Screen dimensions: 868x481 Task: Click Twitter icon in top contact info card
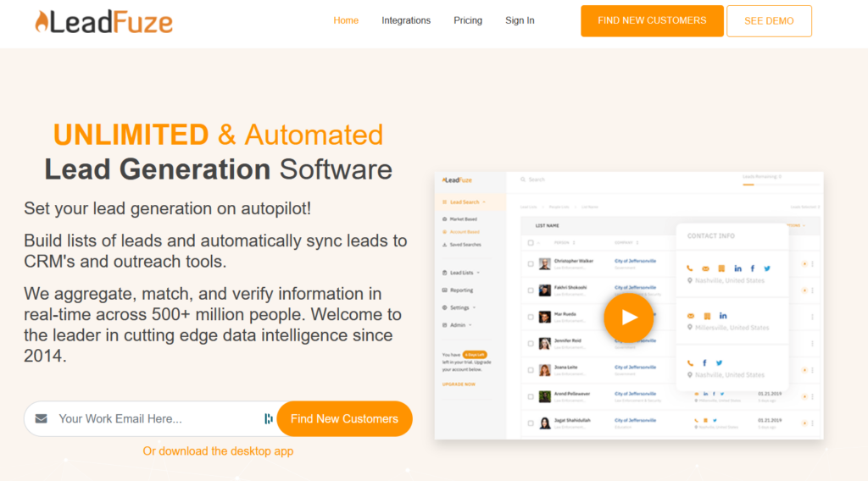(x=767, y=268)
